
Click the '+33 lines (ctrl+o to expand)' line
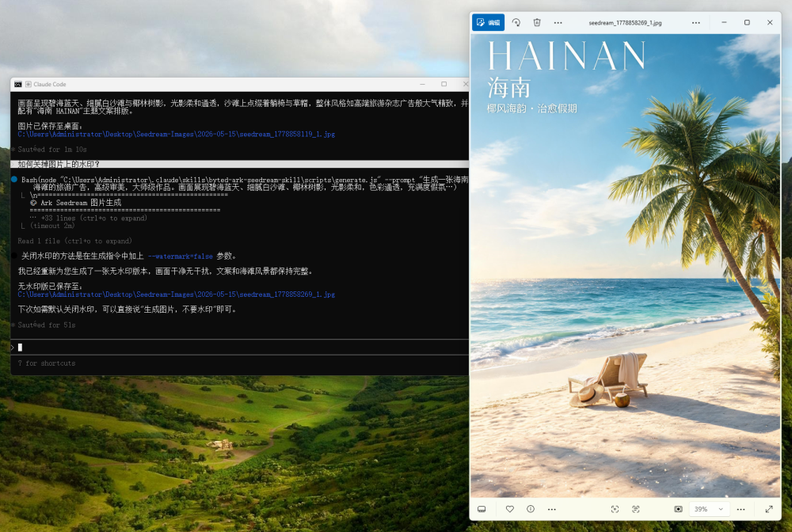[x=94, y=218]
